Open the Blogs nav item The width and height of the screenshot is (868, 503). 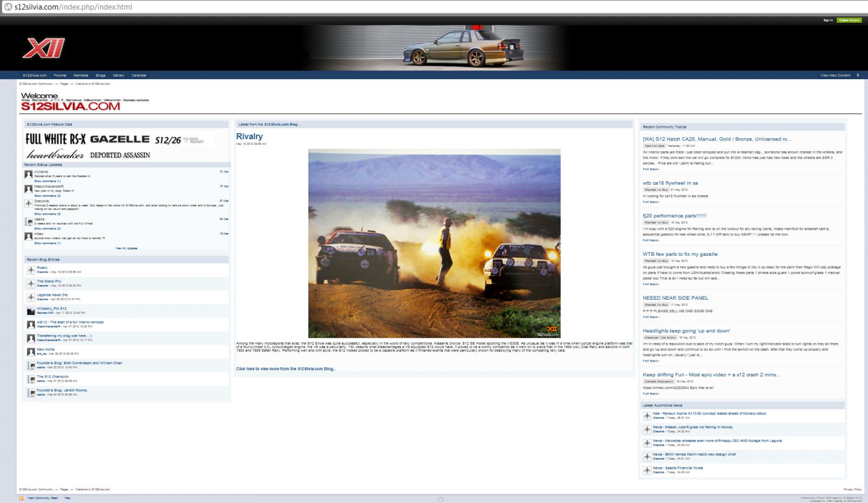[100, 75]
